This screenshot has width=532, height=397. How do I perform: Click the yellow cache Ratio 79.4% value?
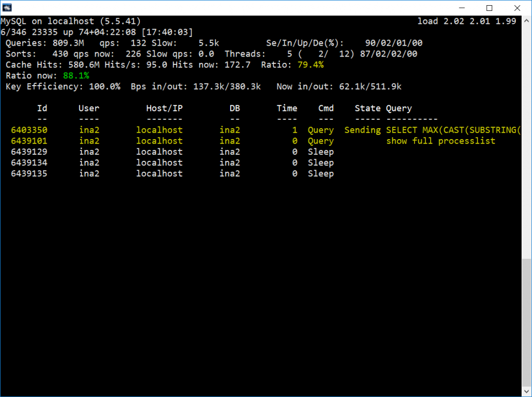tap(311, 65)
